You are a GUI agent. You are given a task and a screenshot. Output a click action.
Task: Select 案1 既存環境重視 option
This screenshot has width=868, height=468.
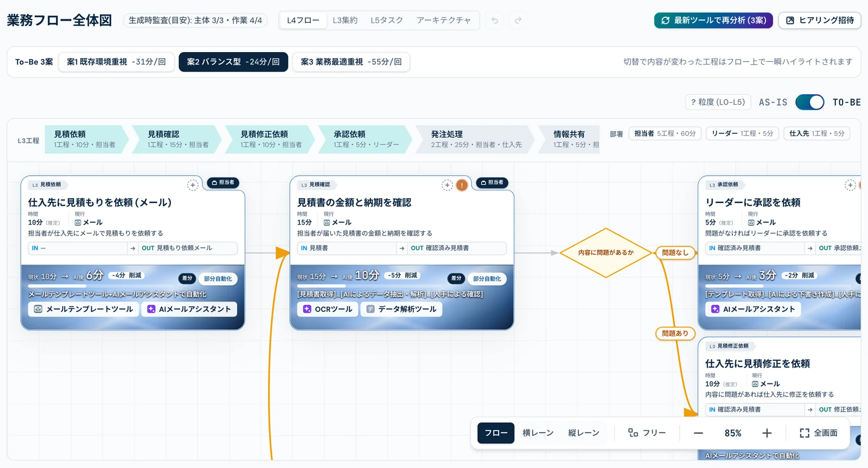(x=116, y=62)
